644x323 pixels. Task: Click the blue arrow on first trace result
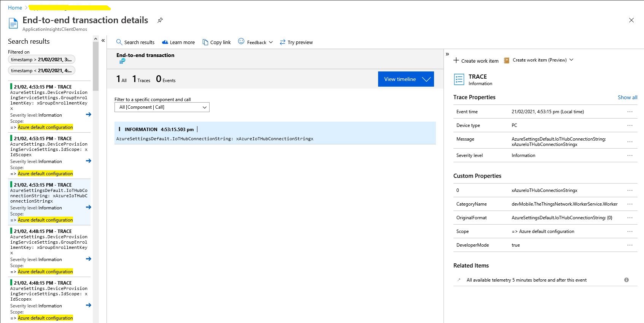pyautogui.click(x=88, y=114)
